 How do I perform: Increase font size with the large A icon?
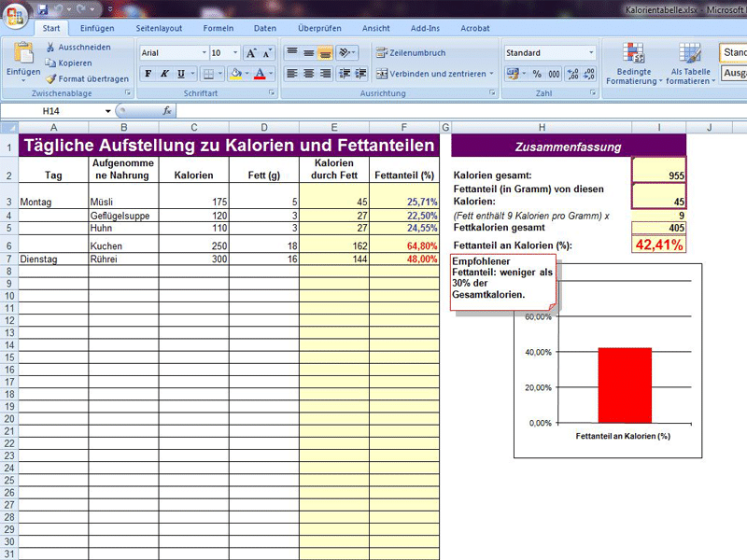(x=250, y=53)
